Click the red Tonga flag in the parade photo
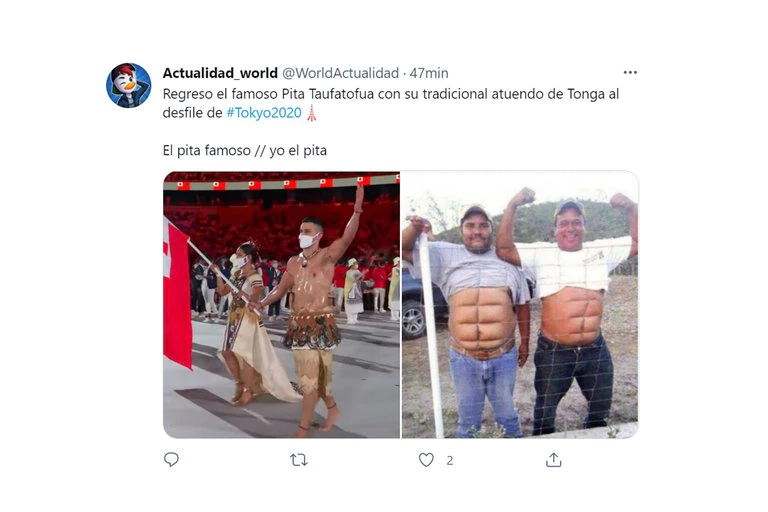The height and width of the screenshot is (512, 768). click(176, 293)
